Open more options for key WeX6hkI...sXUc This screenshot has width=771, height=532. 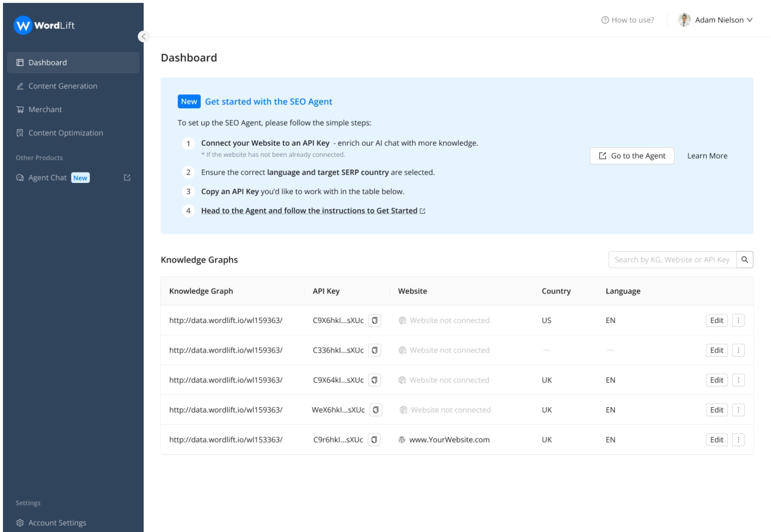[x=738, y=410]
